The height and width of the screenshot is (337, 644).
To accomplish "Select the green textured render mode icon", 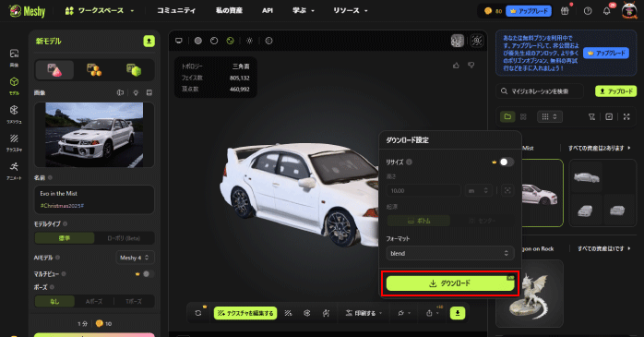I will point(230,41).
